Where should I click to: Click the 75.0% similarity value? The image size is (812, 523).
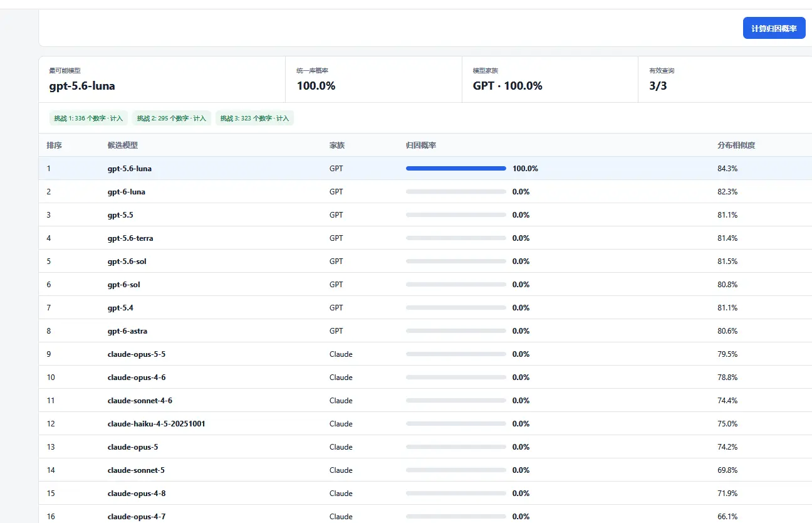point(727,423)
